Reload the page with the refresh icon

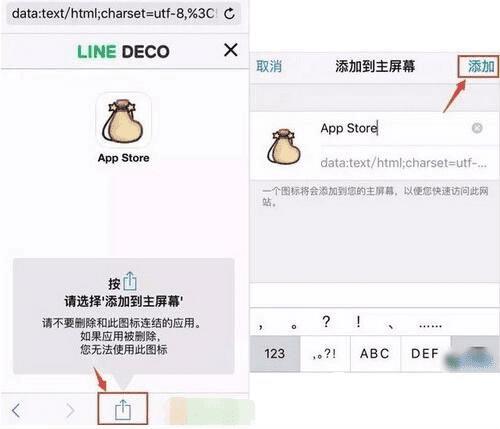[x=229, y=14]
